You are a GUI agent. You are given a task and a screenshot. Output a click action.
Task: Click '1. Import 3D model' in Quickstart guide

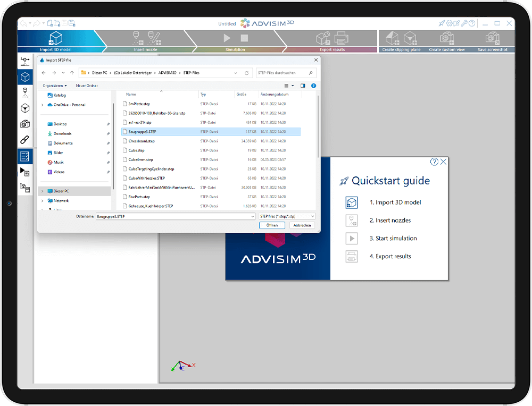(x=395, y=202)
